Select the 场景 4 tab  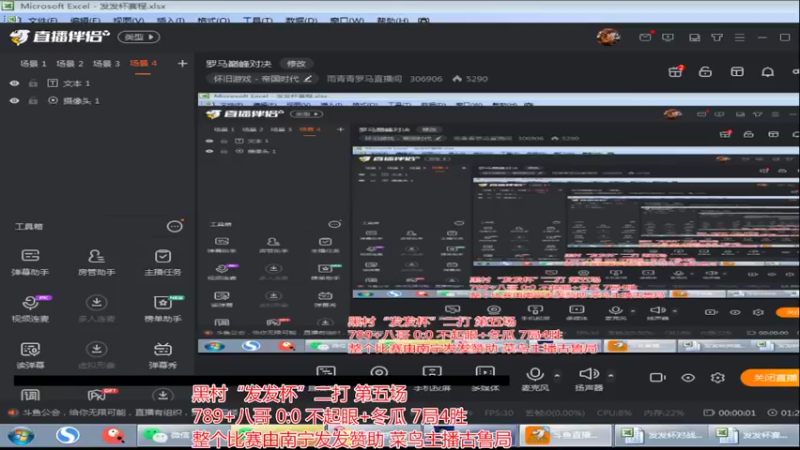click(143, 64)
